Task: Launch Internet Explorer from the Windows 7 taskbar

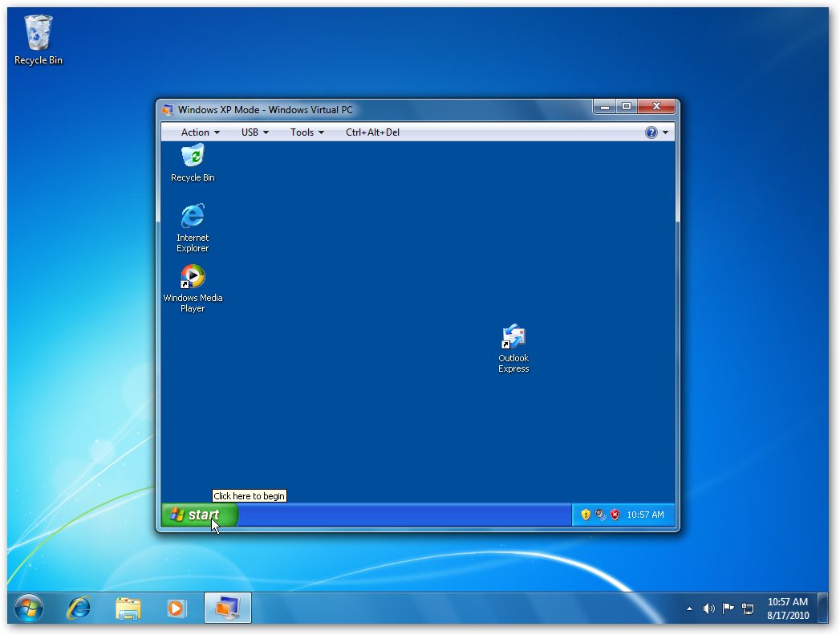Action: (x=78, y=609)
